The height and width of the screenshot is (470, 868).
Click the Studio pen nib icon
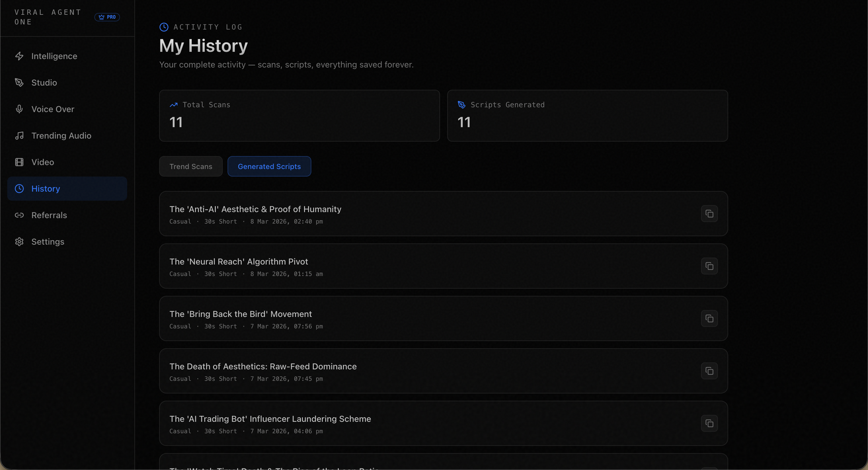pos(19,83)
